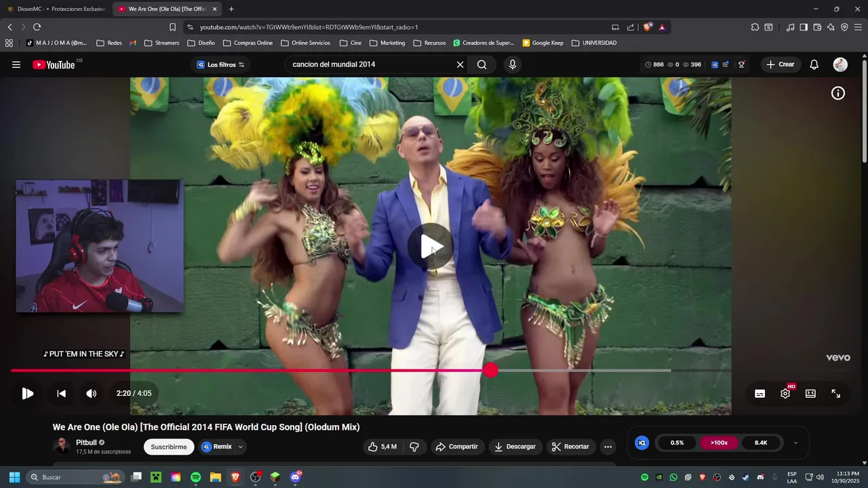Click the Crear button
Viewport: 868px width, 488px height.
pyautogui.click(x=780, y=64)
